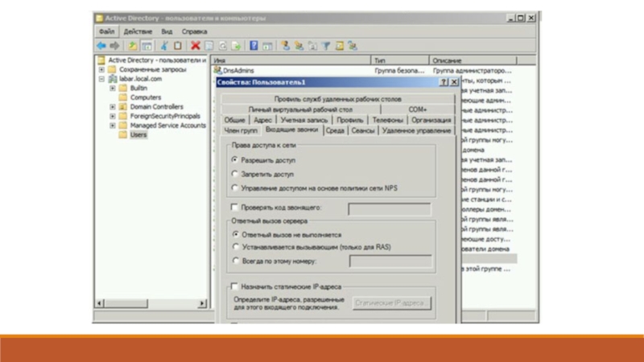
Task: Click the tree pane scrollbar left arrow
Action: [x=99, y=303]
